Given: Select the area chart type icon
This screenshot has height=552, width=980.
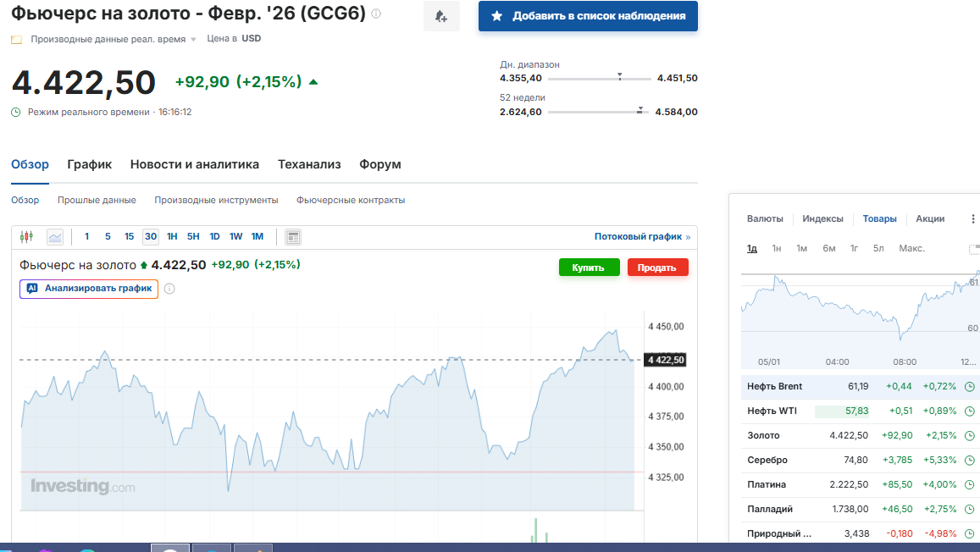Looking at the screenshot, I should pos(55,237).
